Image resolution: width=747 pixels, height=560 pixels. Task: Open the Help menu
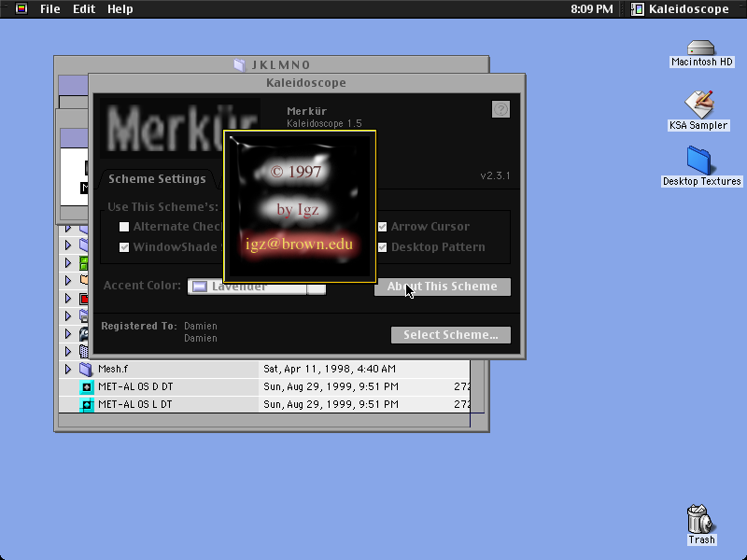(120, 9)
